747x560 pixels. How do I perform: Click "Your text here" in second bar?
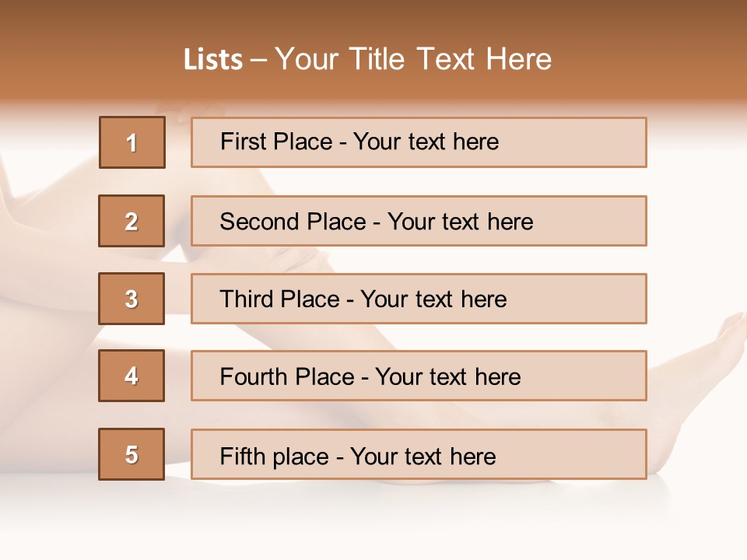[x=460, y=222]
